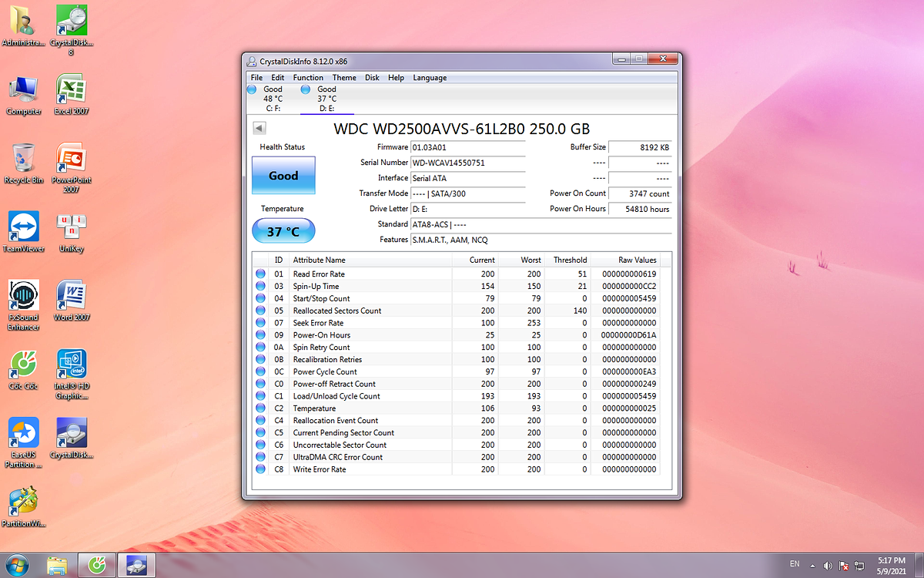Click the CrystalDiskInfo title bar icon
Image resolution: width=924 pixels, height=578 pixels.
(x=252, y=62)
